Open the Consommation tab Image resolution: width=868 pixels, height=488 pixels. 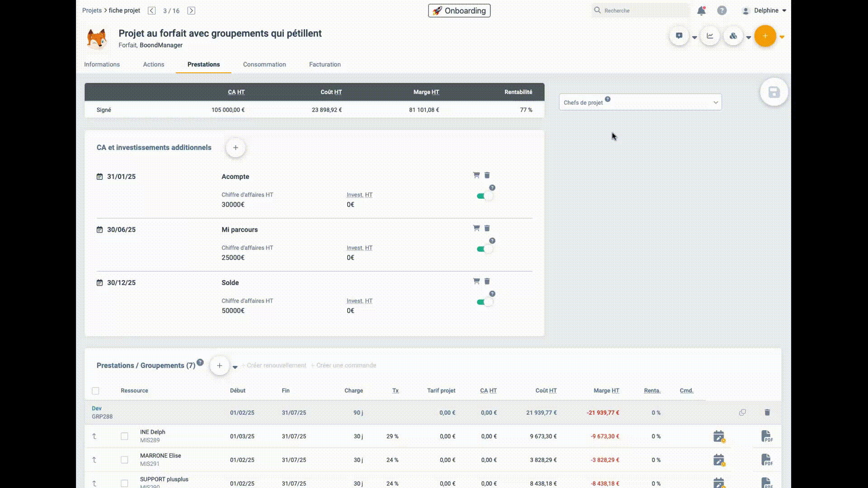pyautogui.click(x=264, y=65)
